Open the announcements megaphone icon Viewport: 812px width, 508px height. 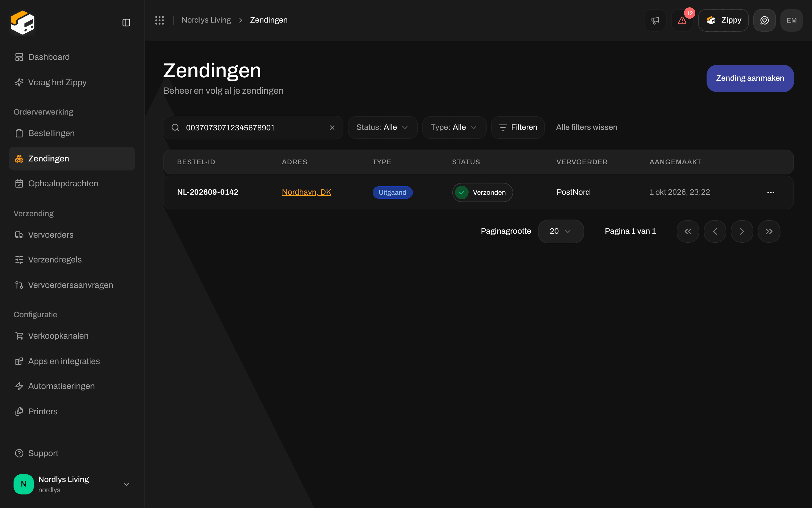pyautogui.click(x=655, y=20)
